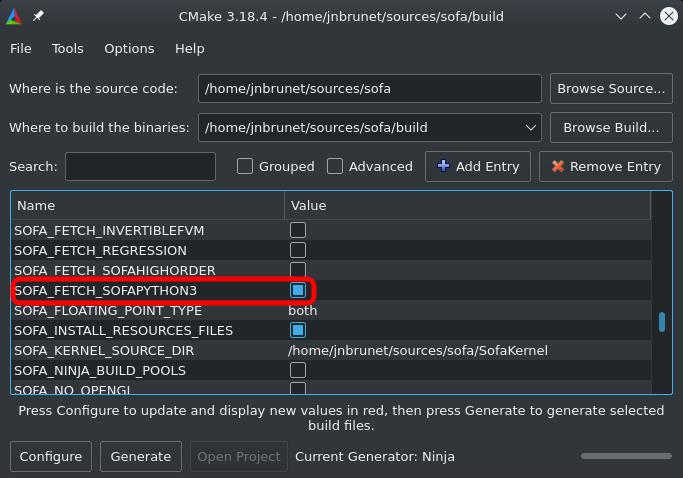Uncheck SOFA_INSTALL_RESOURCES_FILES option

click(298, 330)
